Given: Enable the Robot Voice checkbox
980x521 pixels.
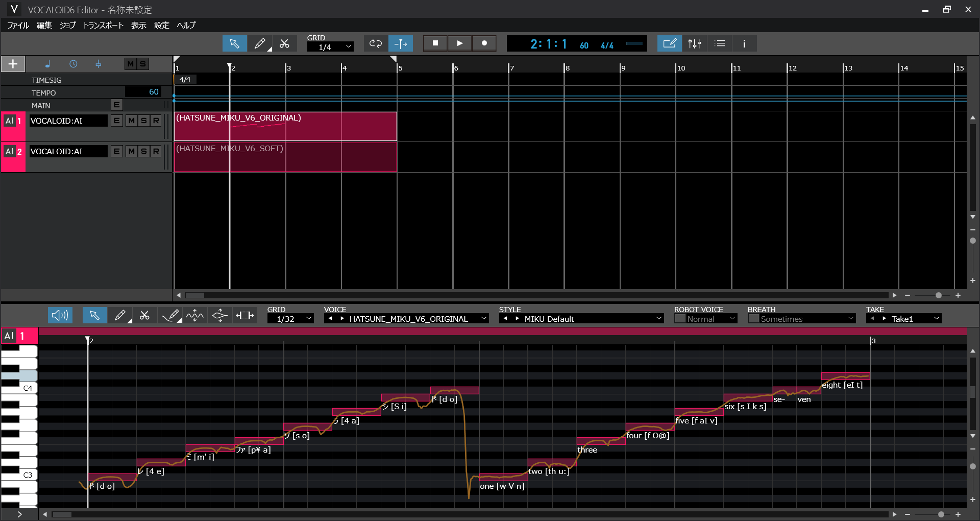Looking at the screenshot, I should [x=680, y=319].
